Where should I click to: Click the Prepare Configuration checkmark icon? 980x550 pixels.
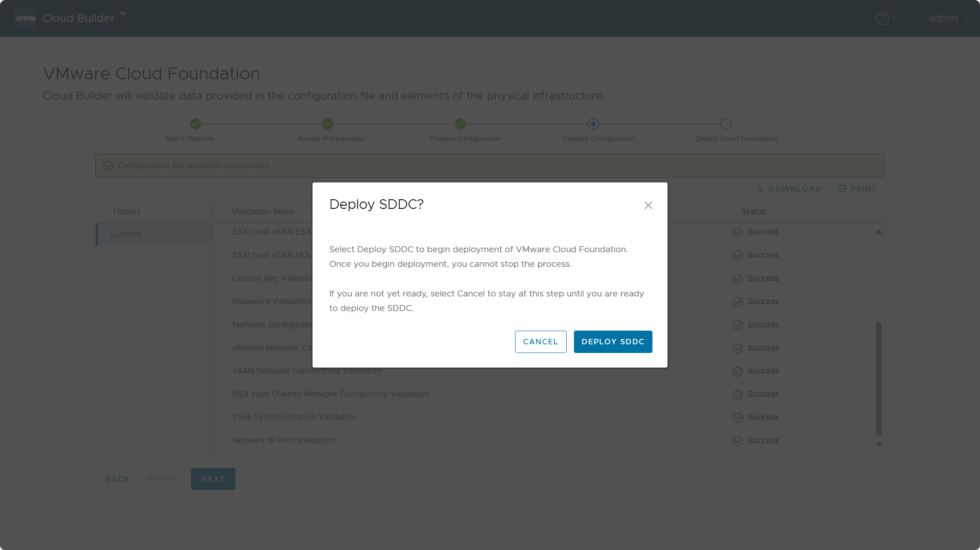pos(460,124)
